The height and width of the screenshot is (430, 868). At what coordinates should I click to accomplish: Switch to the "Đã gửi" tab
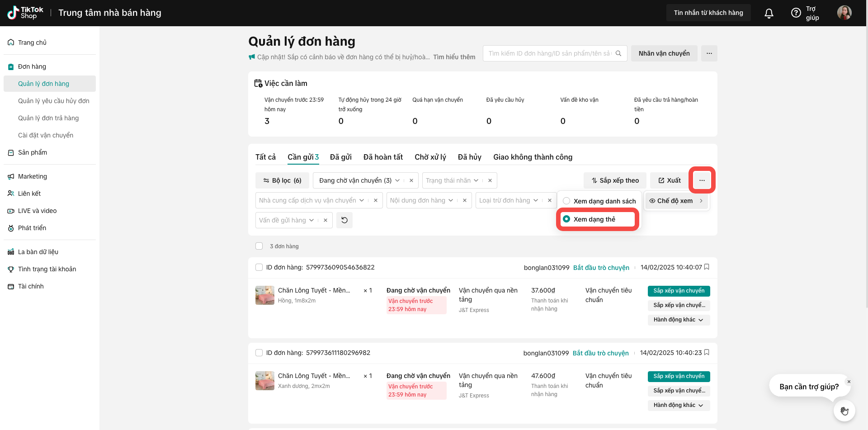(340, 157)
